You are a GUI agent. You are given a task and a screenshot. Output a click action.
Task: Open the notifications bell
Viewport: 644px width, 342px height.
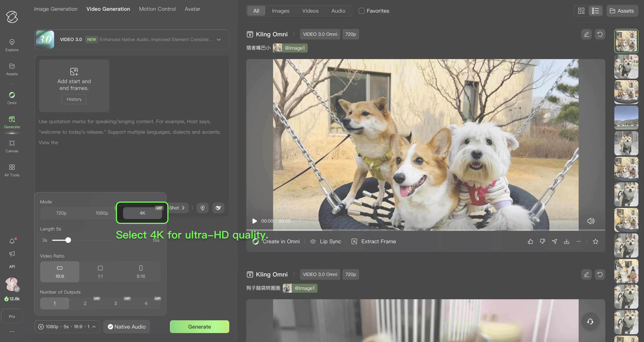coord(12,241)
